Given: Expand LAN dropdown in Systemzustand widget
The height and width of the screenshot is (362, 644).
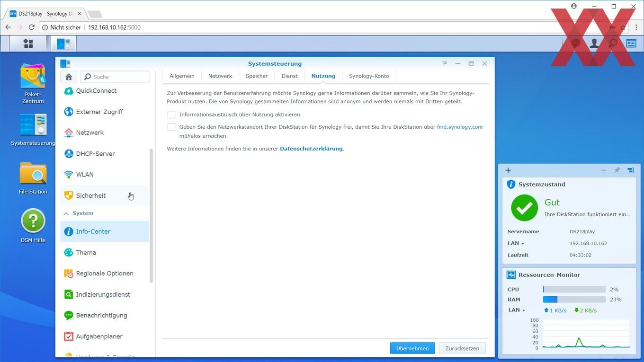Looking at the screenshot, I should point(516,243).
